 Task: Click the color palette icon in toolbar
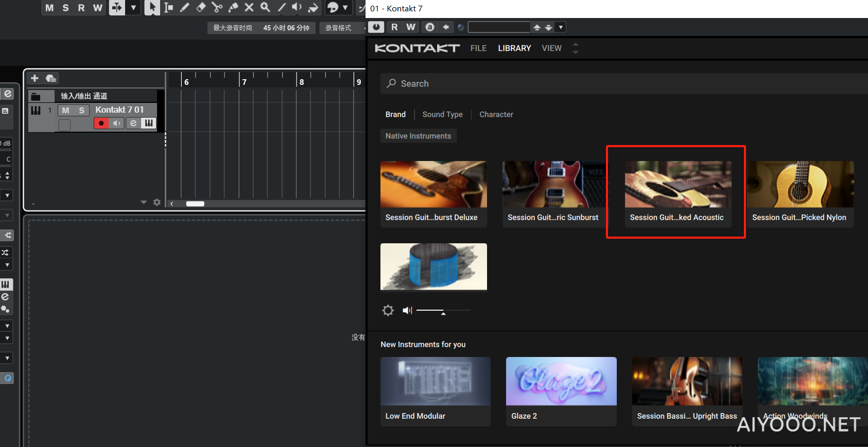tap(333, 8)
